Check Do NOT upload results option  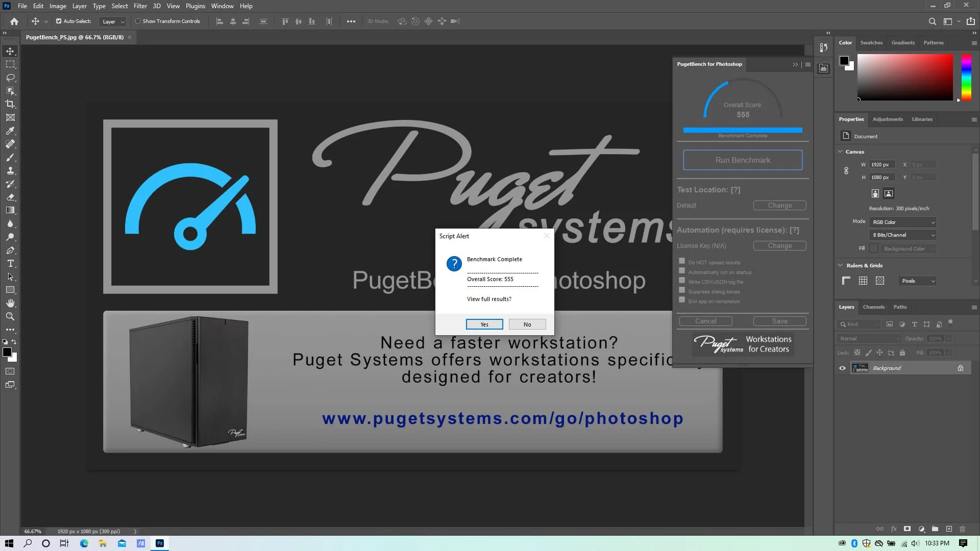[x=682, y=261]
